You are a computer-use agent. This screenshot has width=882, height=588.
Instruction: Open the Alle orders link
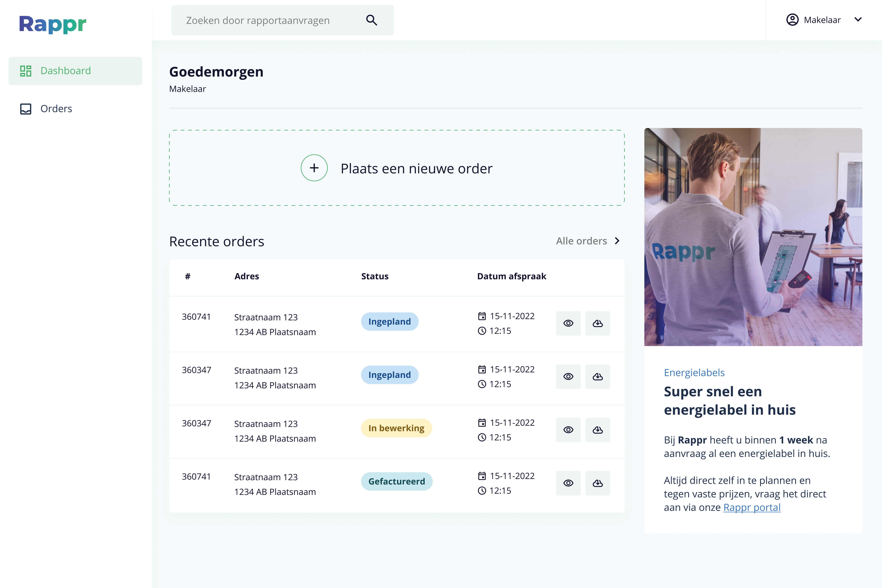point(581,241)
